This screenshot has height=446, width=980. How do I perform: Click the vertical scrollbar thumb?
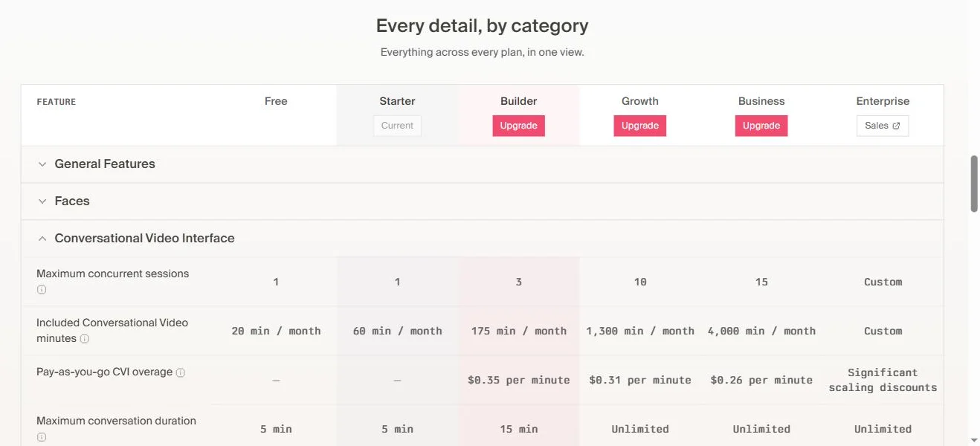(974, 184)
